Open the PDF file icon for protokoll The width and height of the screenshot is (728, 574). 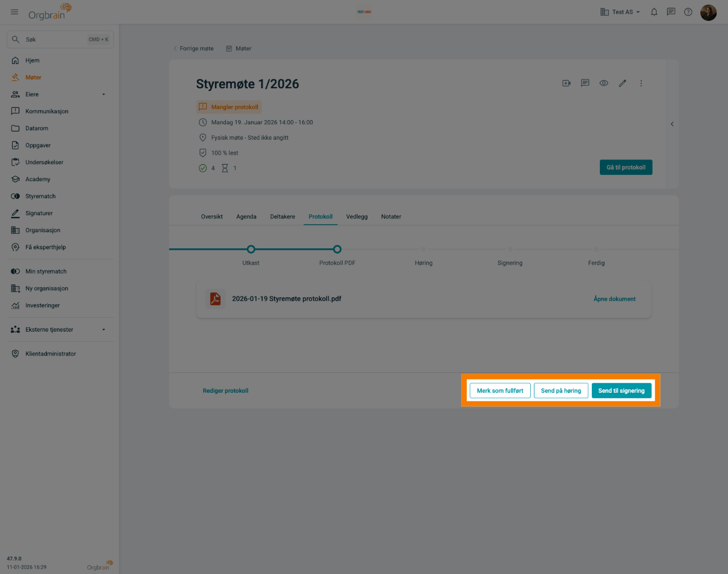(x=215, y=299)
